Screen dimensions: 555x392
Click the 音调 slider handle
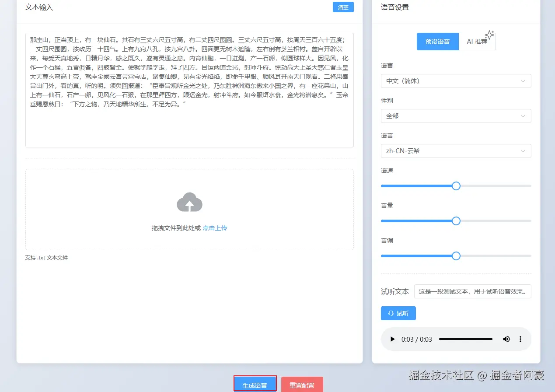click(x=456, y=256)
